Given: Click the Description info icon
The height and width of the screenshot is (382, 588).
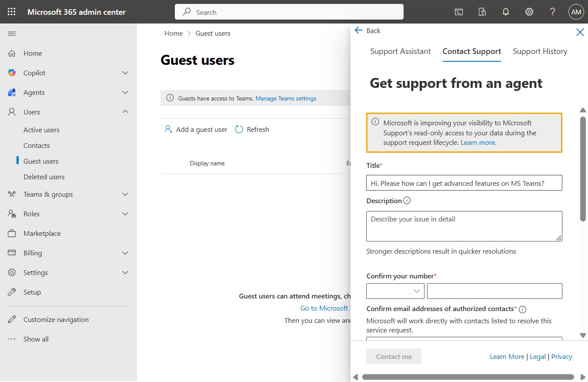Looking at the screenshot, I should (x=407, y=201).
